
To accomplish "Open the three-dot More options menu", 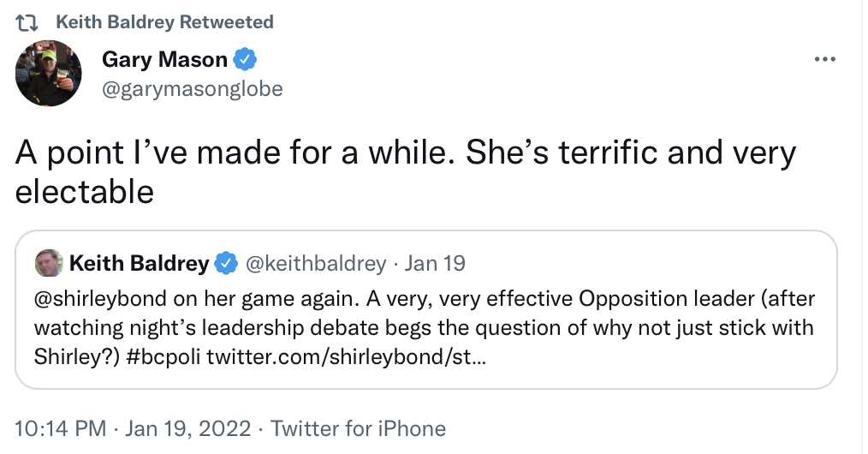I will [x=825, y=59].
